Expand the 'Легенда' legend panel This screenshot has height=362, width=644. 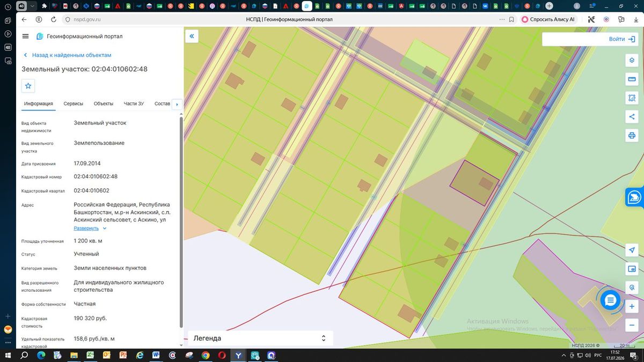(x=260, y=338)
